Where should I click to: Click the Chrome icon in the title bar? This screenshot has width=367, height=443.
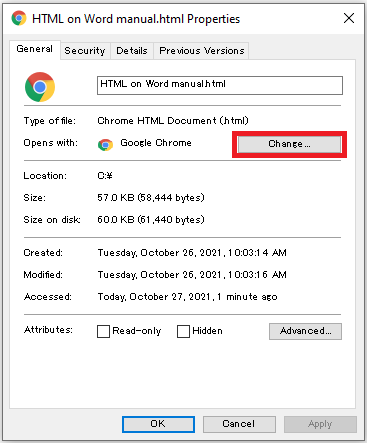(19, 18)
